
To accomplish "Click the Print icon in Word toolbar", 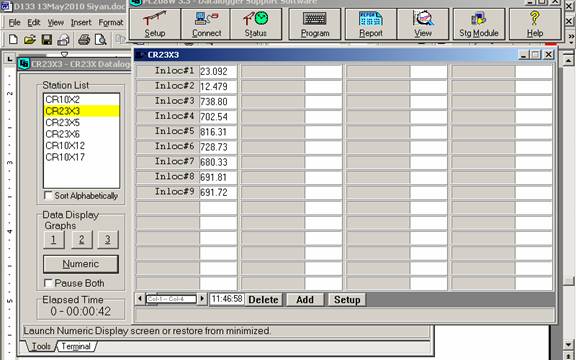I will (84, 39).
